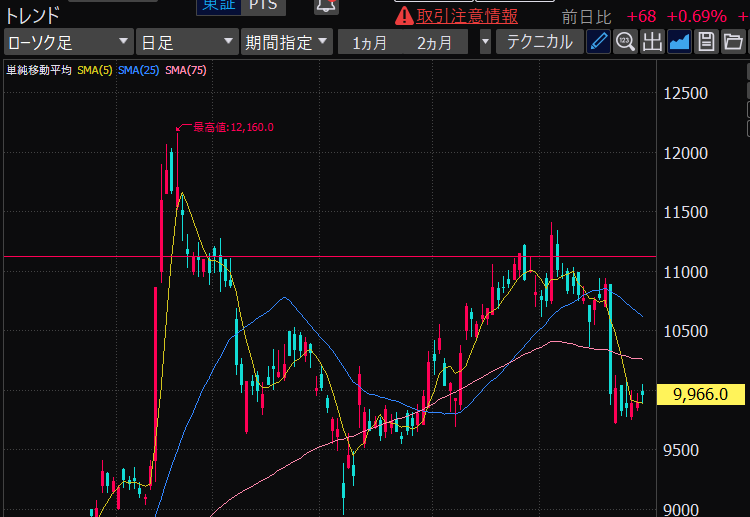Open the 期間指定 period dropdown
750x517 pixels.
287,42
